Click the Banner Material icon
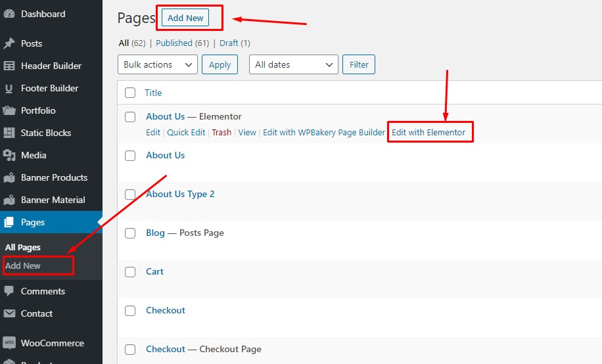Viewport: 602px width, 364px height. click(9, 200)
